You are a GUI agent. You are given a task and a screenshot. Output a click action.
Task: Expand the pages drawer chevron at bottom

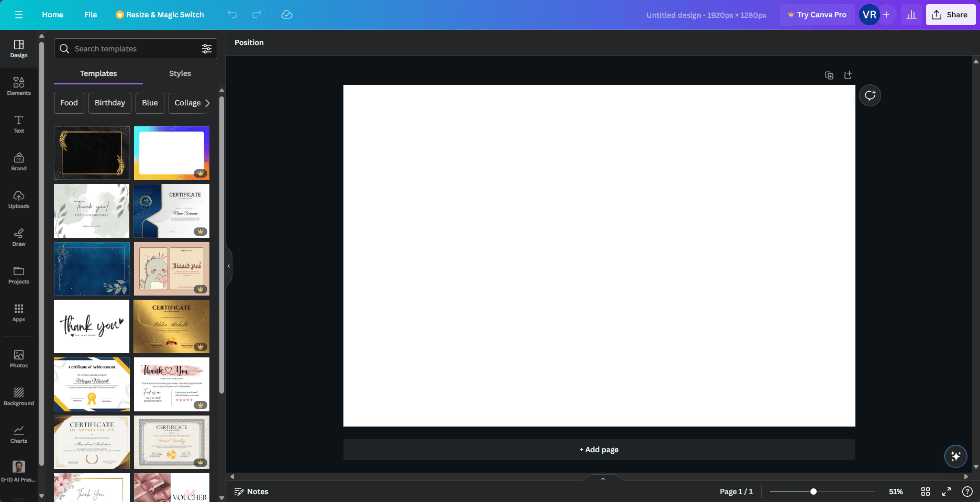click(603, 478)
